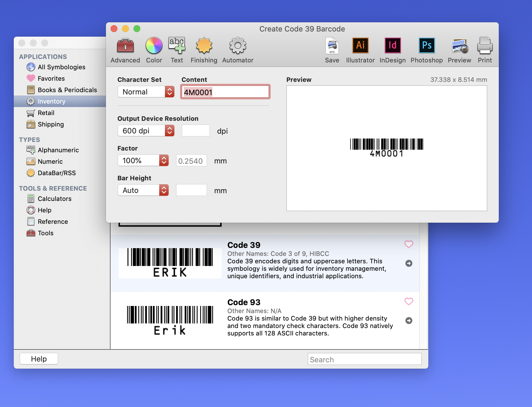Open the Advanced toolbox settings
This screenshot has width=532, height=407.
tap(125, 50)
